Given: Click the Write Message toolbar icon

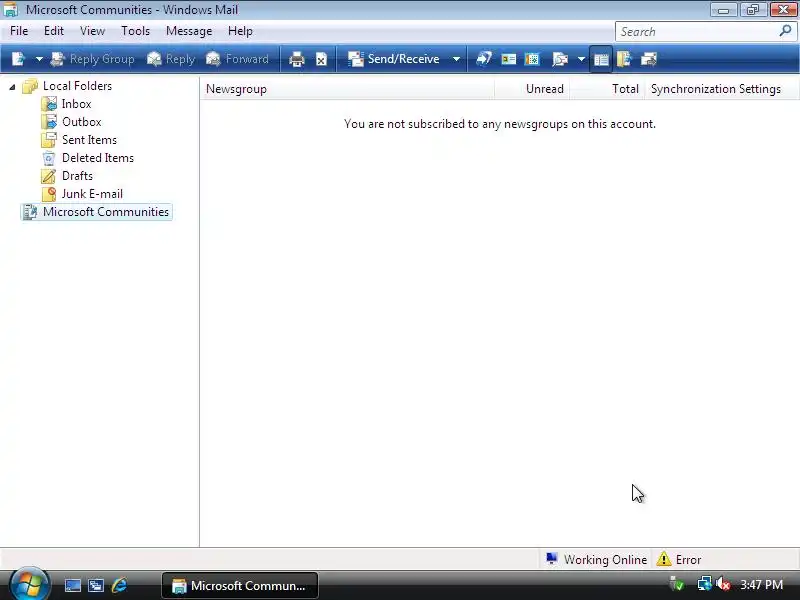Looking at the screenshot, I should click(18, 59).
